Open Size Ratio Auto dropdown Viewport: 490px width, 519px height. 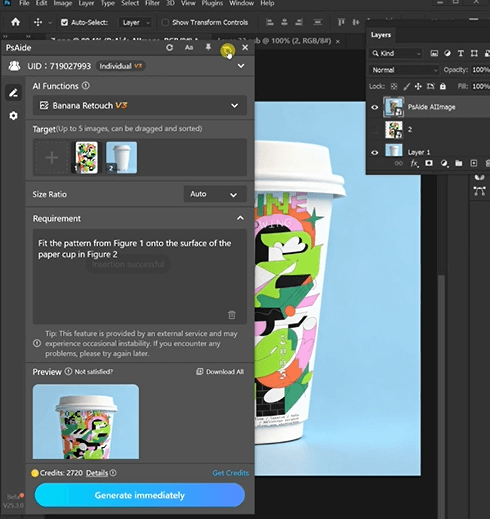215,194
